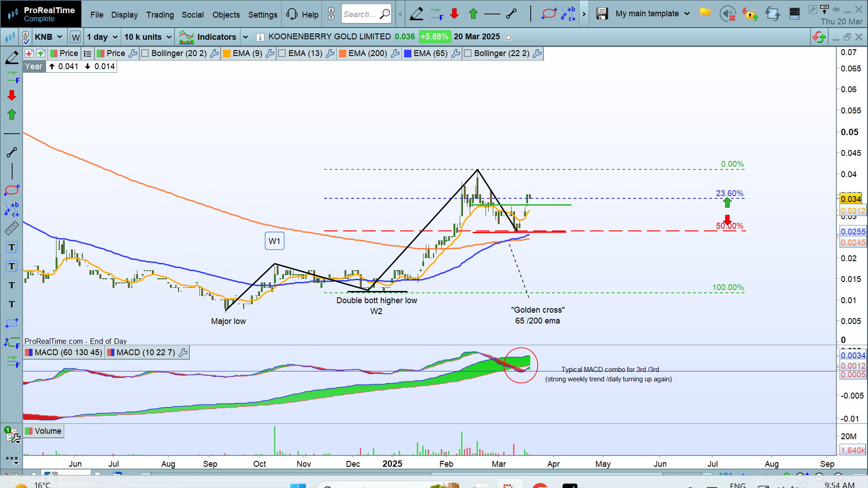Click the company info icon beside KOONENBERRY
868x488 pixels.
(260, 37)
